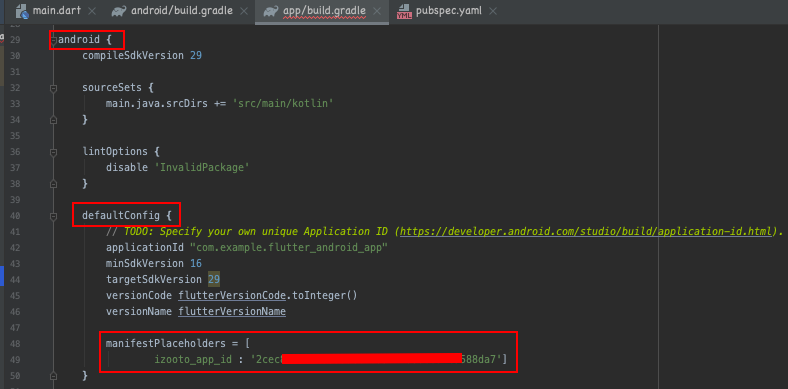Open the pubspec.yaml tab

tap(449, 11)
